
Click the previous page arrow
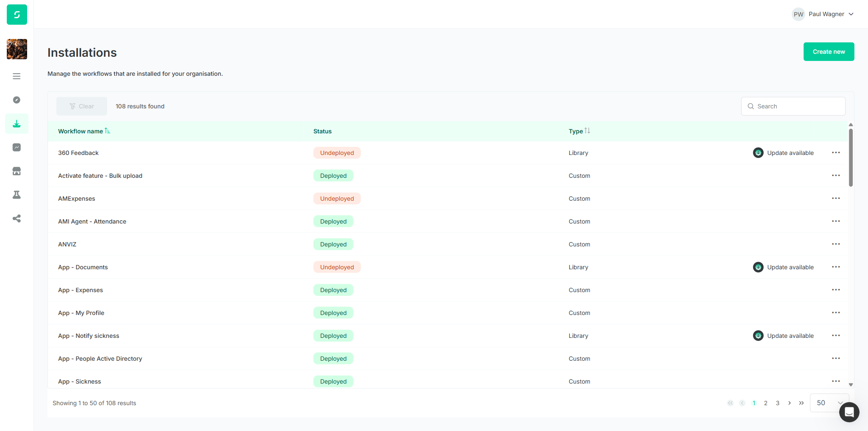pyautogui.click(x=742, y=403)
